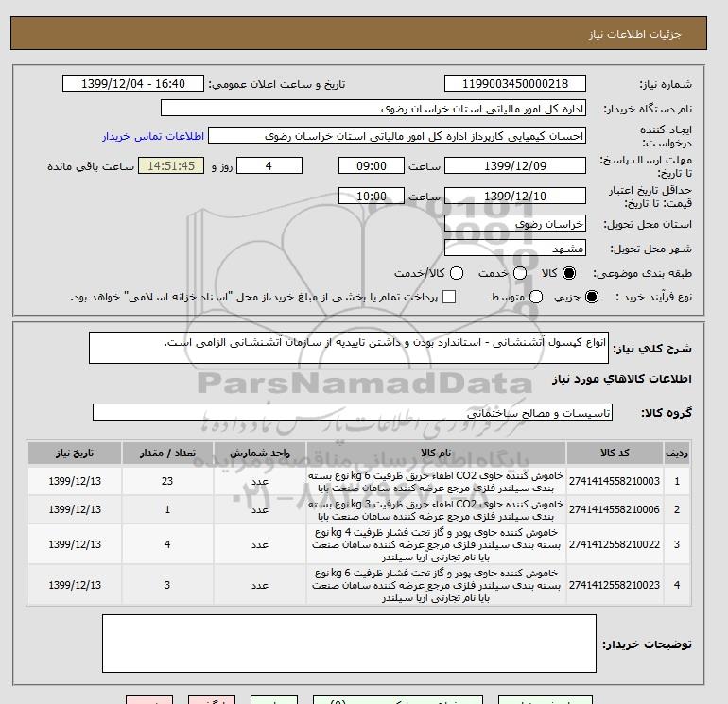Click quantity 4 in row 3
728x704 pixels.
point(167,544)
